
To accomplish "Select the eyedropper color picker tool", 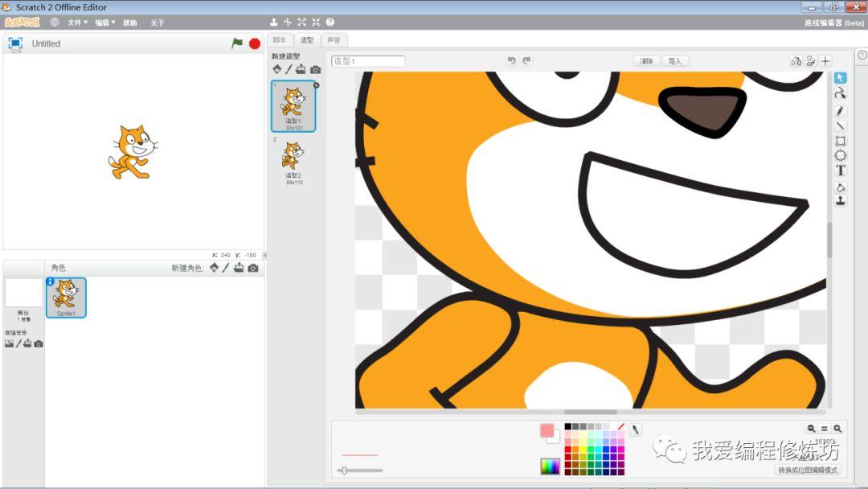I will click(636, 429).
